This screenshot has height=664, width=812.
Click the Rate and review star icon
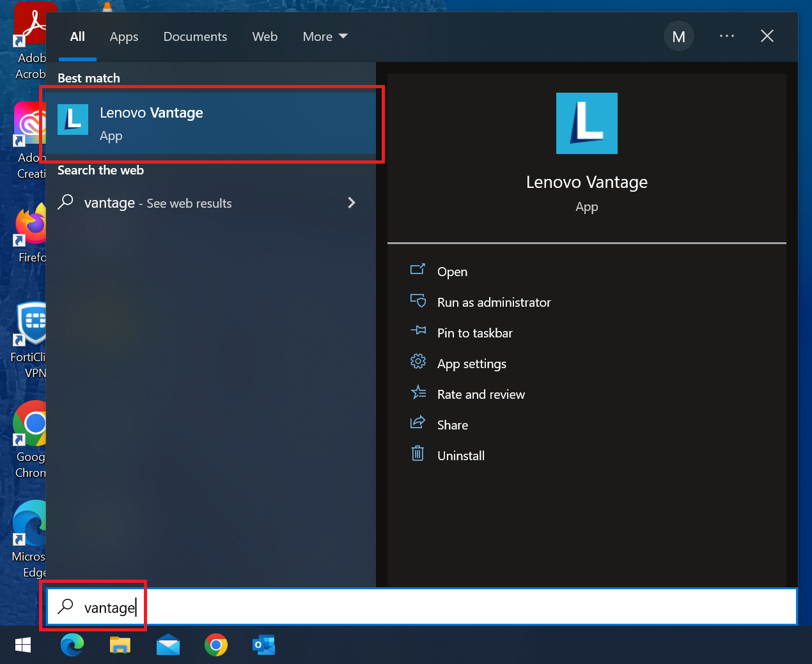pos(418,392)
